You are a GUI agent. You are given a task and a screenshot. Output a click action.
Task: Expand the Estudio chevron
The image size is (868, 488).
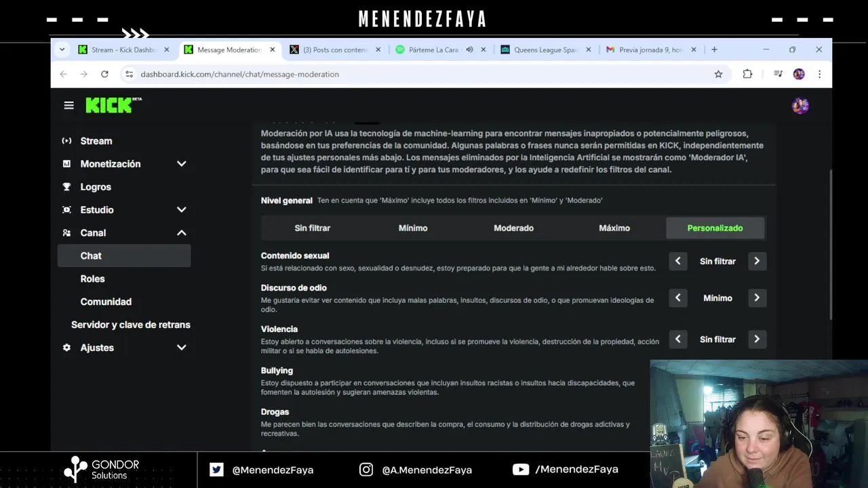pyautogui.click(x=182, y=210)
